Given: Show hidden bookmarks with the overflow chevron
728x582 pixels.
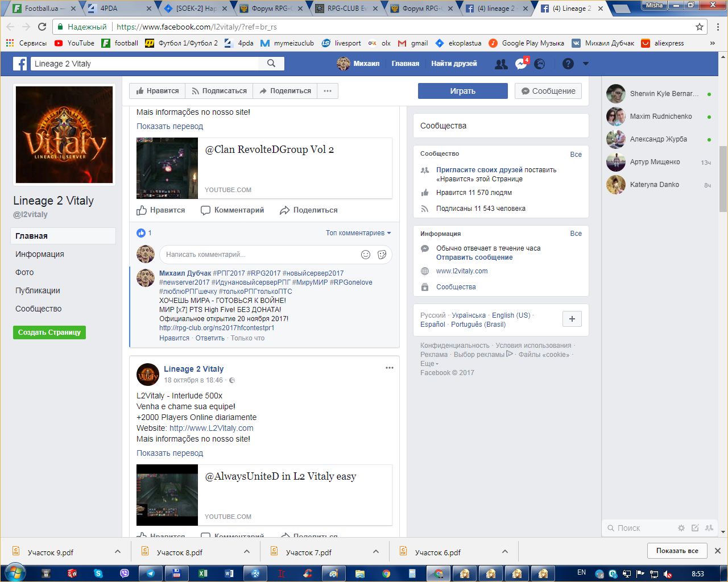Looking at the screenshot, I should [713, 43].
